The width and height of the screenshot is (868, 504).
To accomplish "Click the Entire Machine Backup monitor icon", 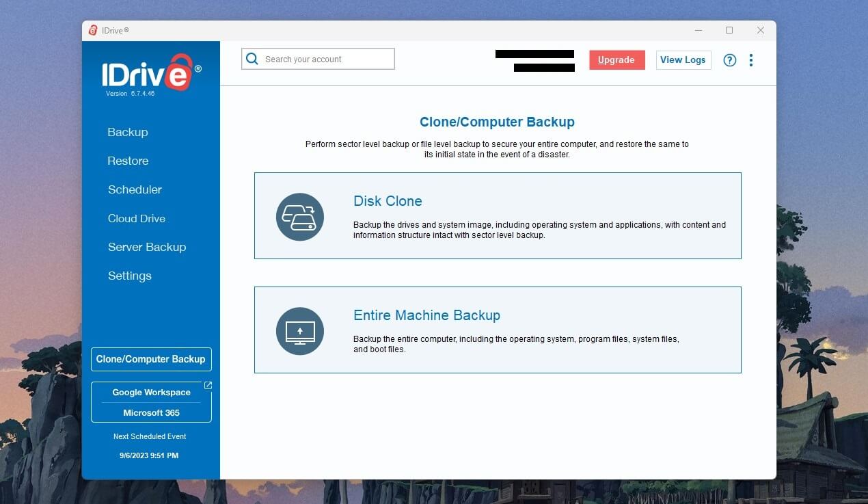I will point(300,332).
